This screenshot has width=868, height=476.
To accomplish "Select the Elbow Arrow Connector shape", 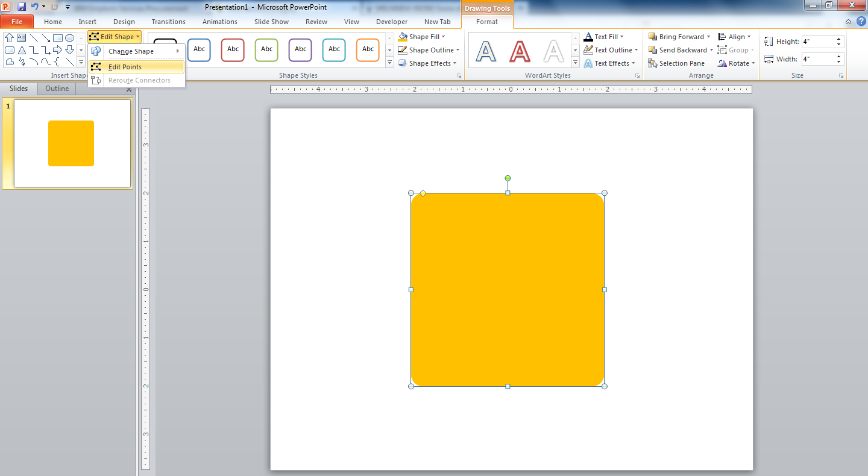I will click(x=46, y=50).
